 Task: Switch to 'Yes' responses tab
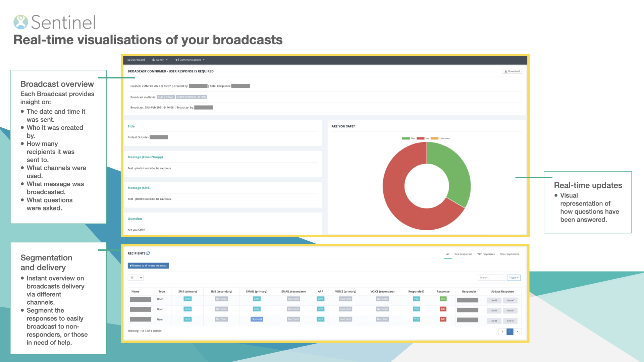[463, 254]
